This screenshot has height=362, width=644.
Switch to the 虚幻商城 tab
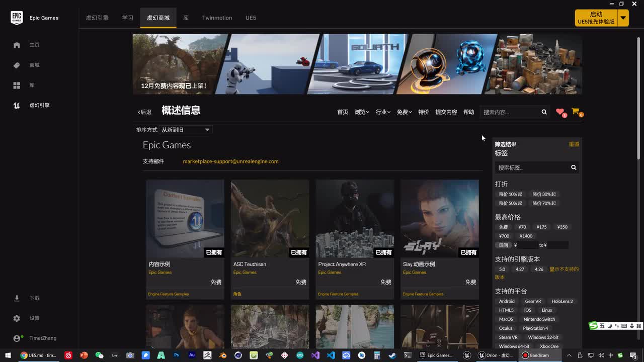click(x=158, y=18)
